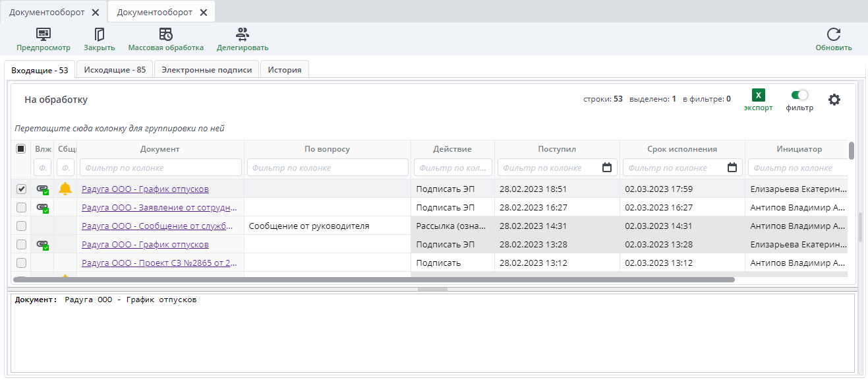868x380 pixels.
Task: Click attachment icon in Заявление от сотрудника row
Action: click(43, 208)
